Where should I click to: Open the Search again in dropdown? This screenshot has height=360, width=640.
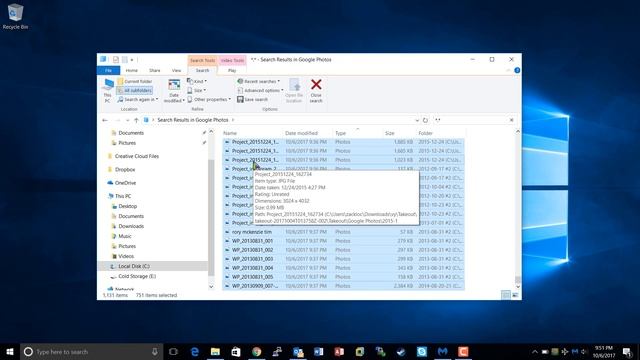[138, 99]
